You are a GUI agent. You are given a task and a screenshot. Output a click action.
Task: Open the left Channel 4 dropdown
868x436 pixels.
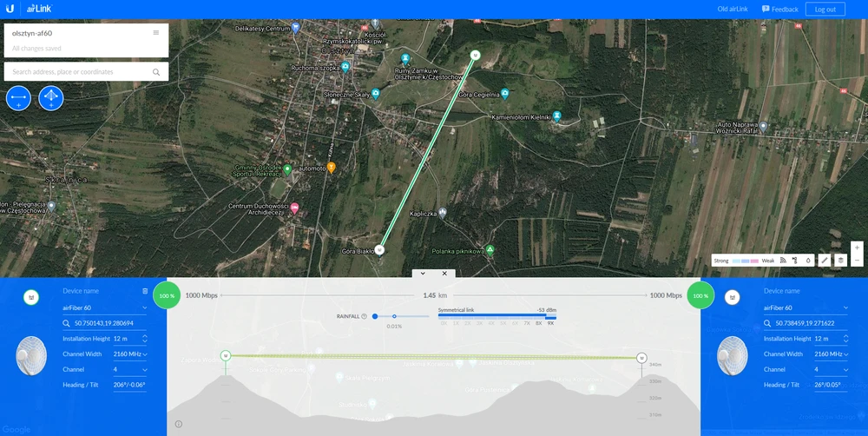click(131, 369)
